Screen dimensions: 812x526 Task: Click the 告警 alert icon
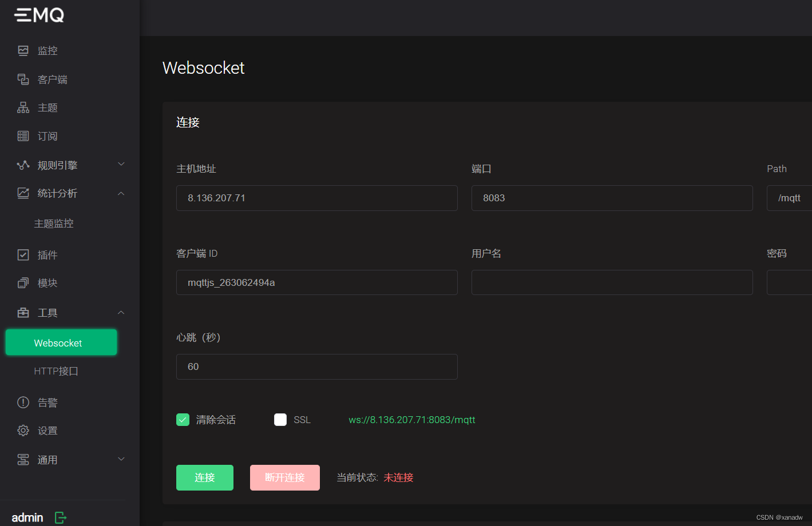(x=23, y=403)
